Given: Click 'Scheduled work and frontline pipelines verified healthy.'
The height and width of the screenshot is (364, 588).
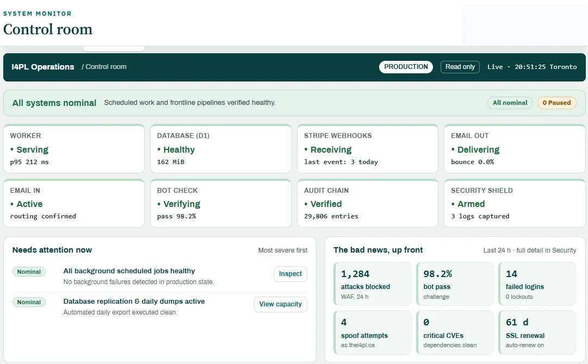Looking at the screenshot, I should tap(190, 103).
